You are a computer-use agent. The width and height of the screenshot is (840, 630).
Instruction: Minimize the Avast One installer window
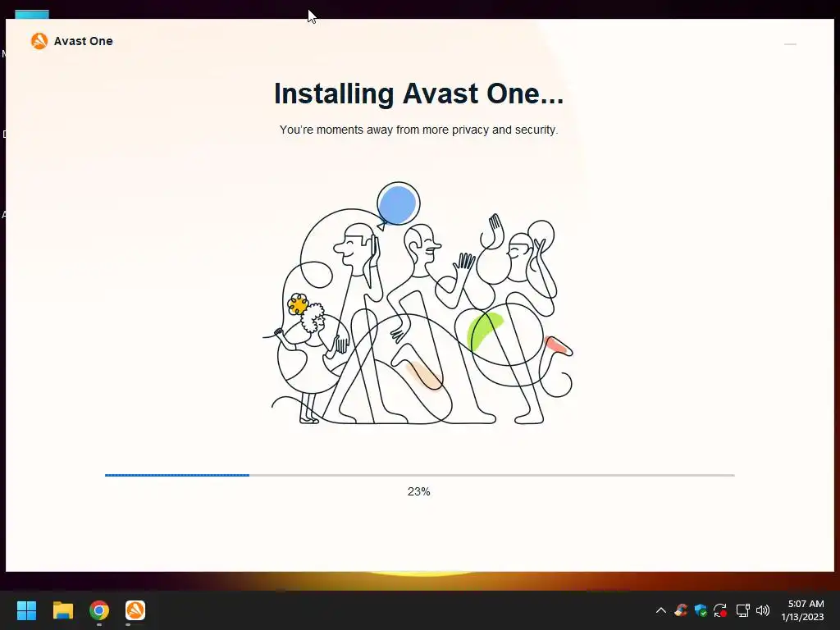coord(790,44)
